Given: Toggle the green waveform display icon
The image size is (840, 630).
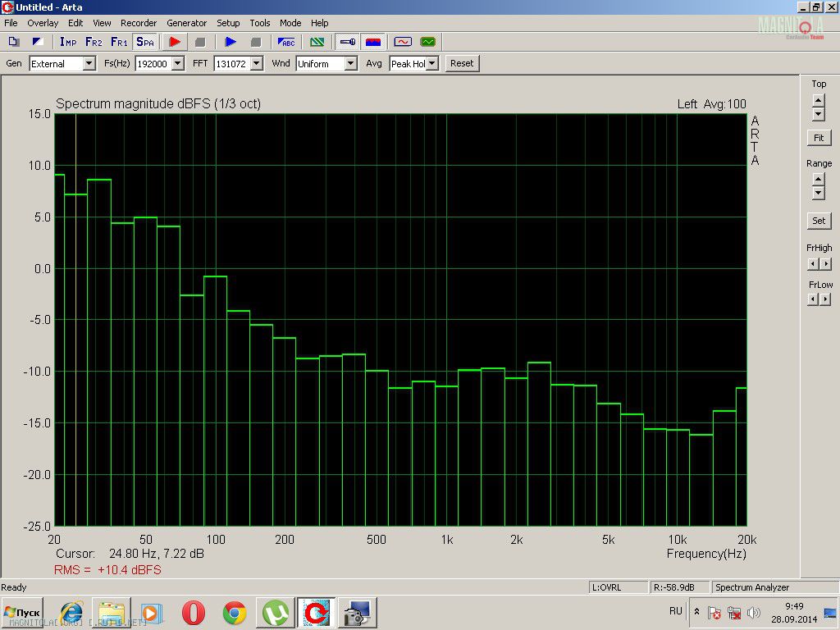Looking at the screenshot, I should point(427,42).
